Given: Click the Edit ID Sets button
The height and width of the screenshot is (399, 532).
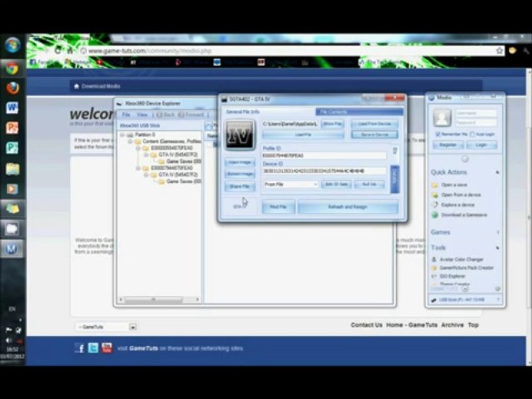Looking at the screenshot, I should click(336, 184).
